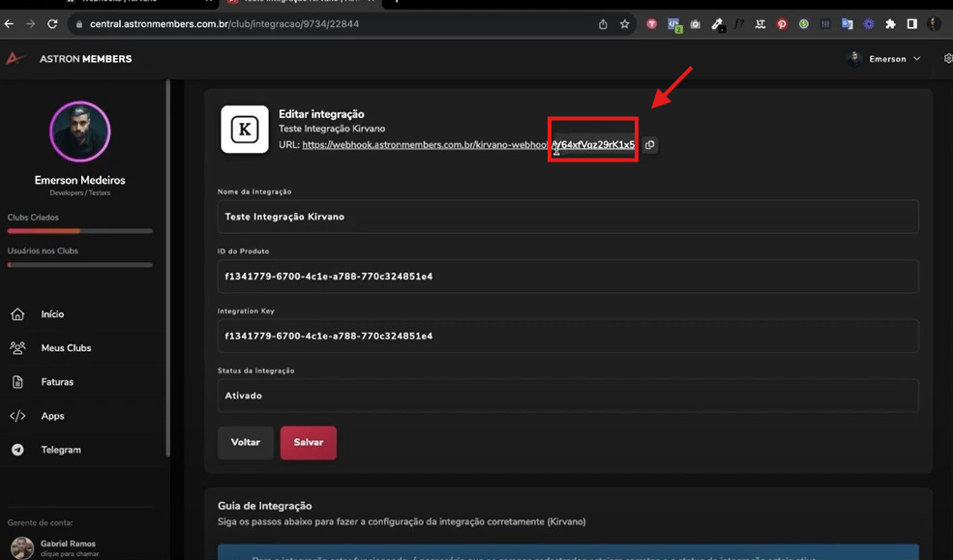The image size is (953, 560).
Task: Focus the ID do Produto field
Action: (x=568, y=277)
